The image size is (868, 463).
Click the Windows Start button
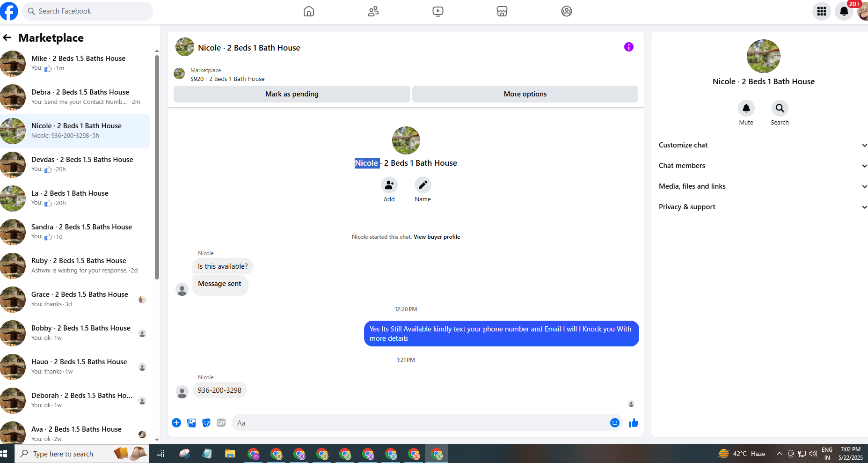[4, 454]
